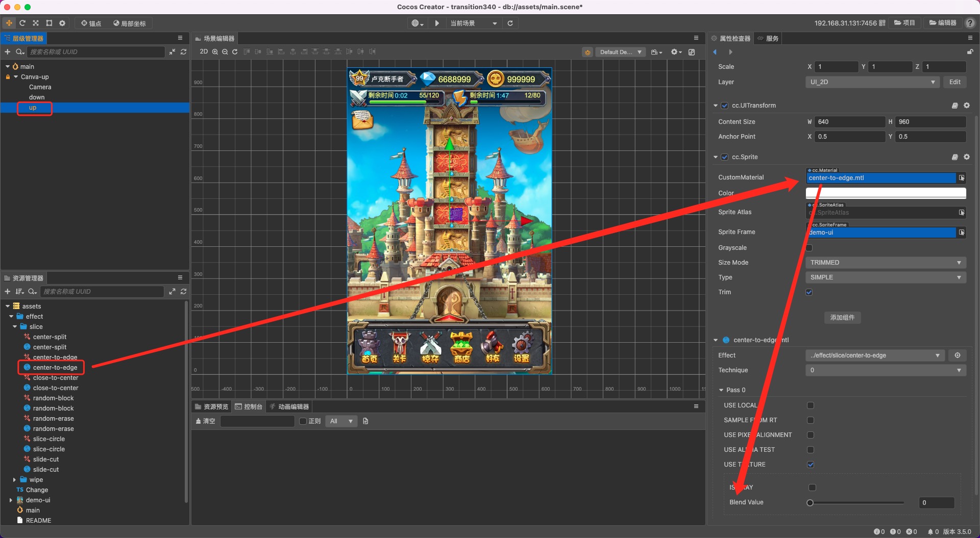Switch scene view to 2D mode
Image resolution: width=980 pixels, height=538 pixels.
(204, 52)
